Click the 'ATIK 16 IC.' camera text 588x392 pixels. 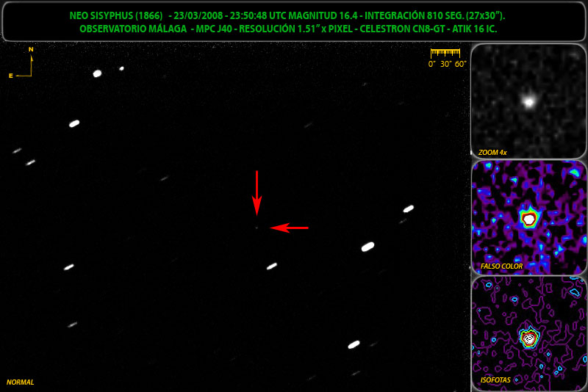(474, 29)
